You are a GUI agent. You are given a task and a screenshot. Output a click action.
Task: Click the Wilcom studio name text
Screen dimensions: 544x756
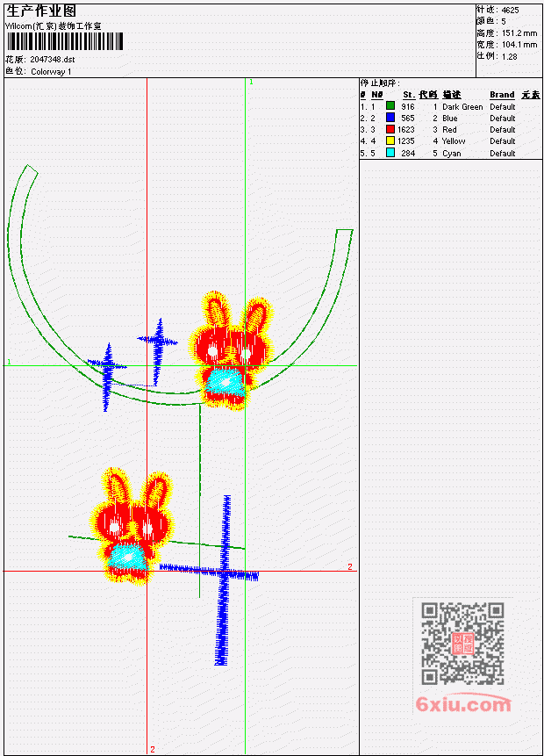pos(54,26)
